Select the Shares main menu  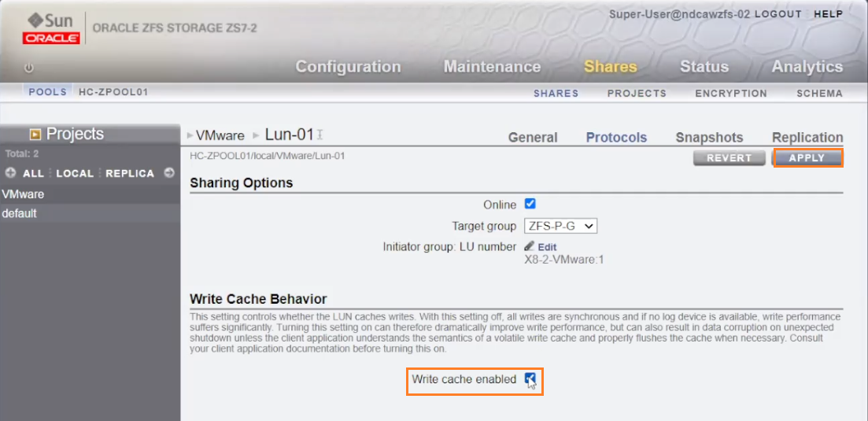point(611,67)
